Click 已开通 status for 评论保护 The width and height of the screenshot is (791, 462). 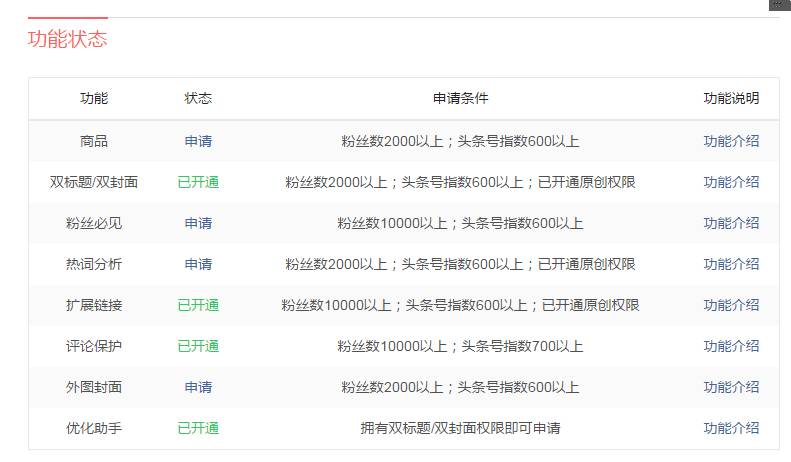[x=198, y=346]
